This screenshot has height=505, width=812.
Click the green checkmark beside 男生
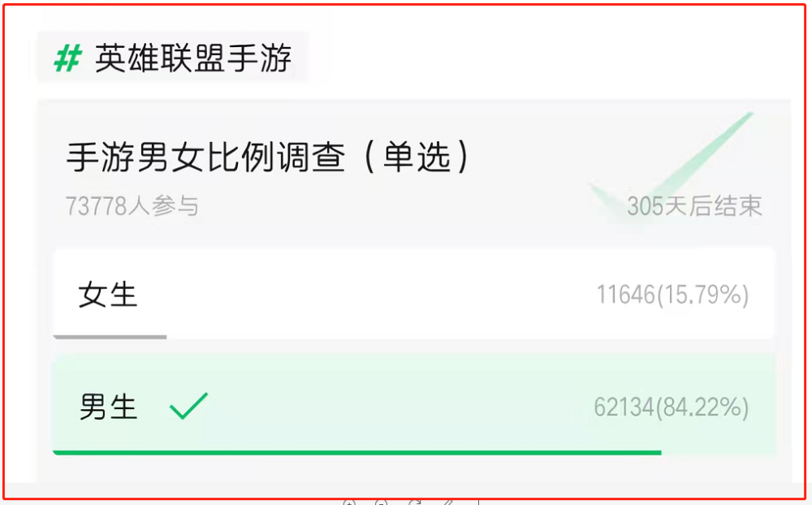tap(188, 406)
